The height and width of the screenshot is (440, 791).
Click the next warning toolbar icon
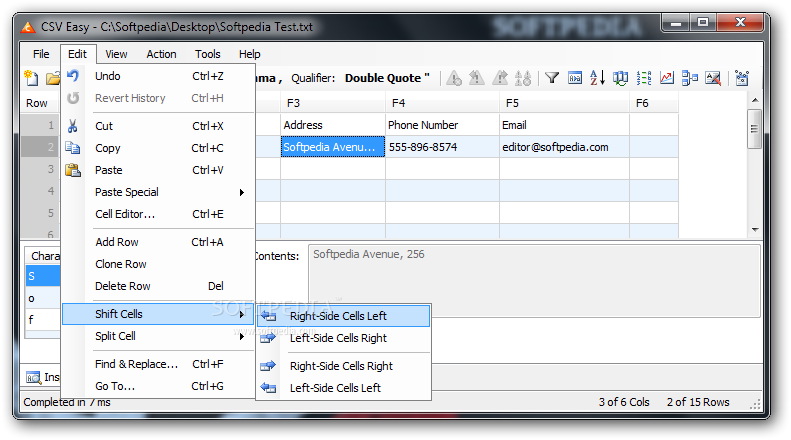point(500,78)
